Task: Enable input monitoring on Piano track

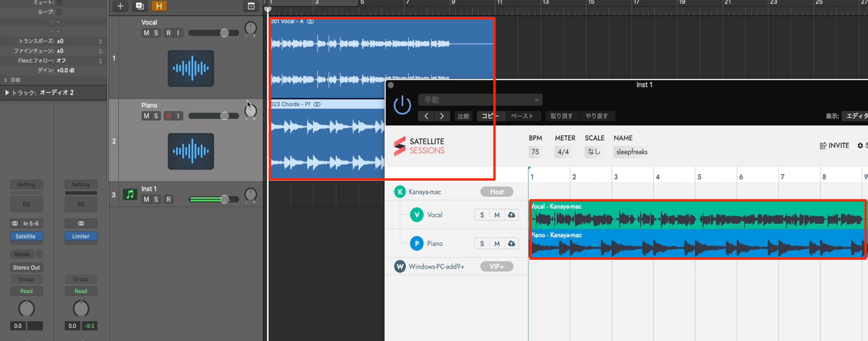Action: (178, 116)
